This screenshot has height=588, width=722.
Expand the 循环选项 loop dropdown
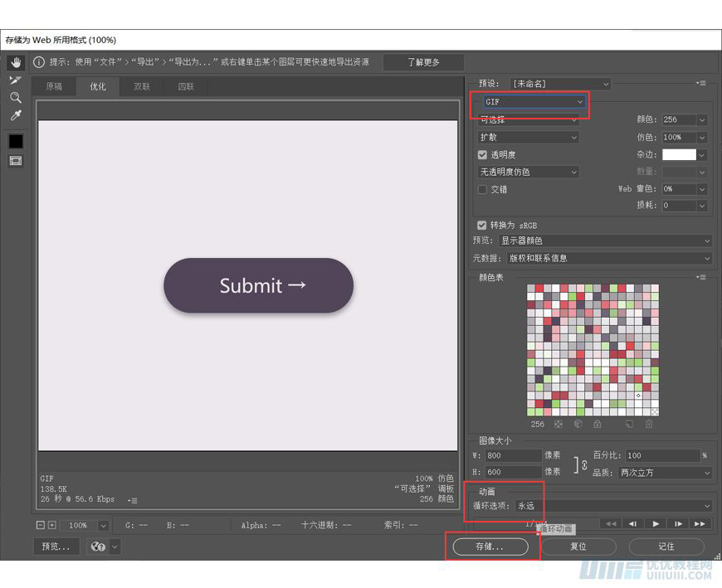pyautogui.click(x=612, y=506)
